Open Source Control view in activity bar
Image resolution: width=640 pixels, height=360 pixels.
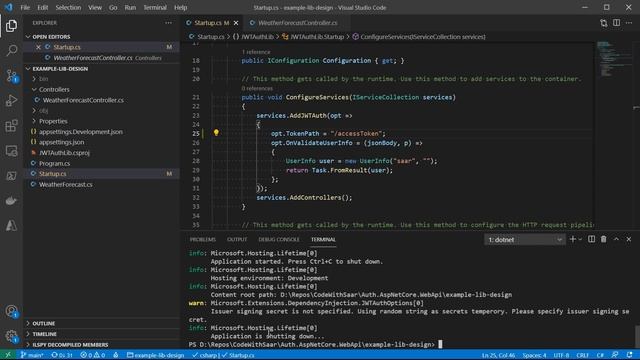click(11, 76)
